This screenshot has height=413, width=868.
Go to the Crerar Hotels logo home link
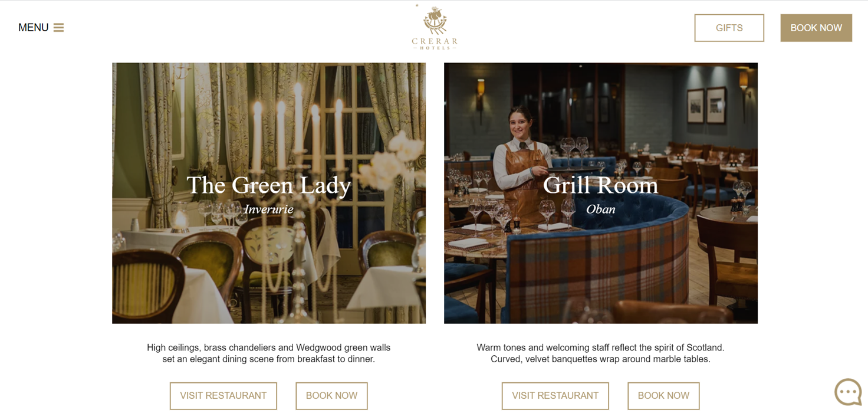435,28
